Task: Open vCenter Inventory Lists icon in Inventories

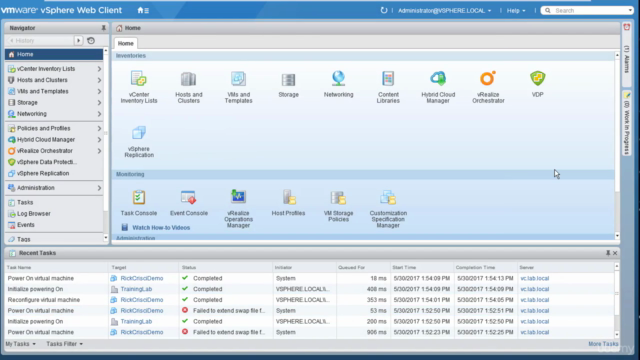Action: click(139, 79)
